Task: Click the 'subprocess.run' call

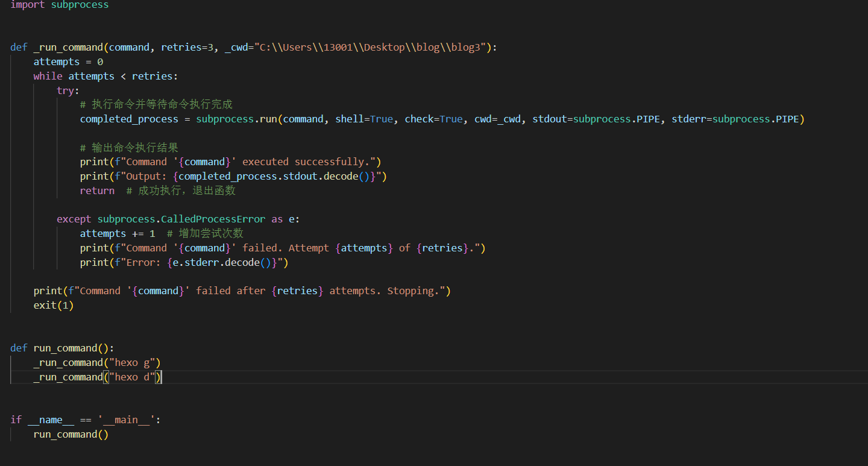Action: pos(236,119)
